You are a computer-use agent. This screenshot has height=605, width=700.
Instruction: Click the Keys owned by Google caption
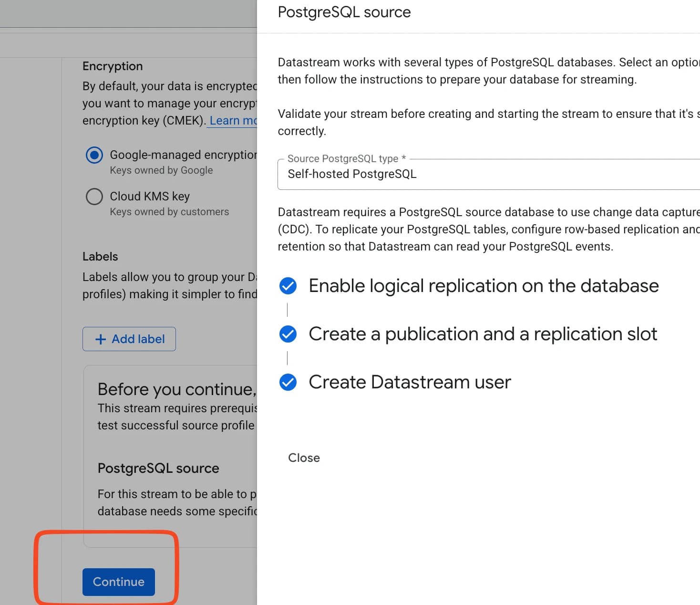pos(161,170)
